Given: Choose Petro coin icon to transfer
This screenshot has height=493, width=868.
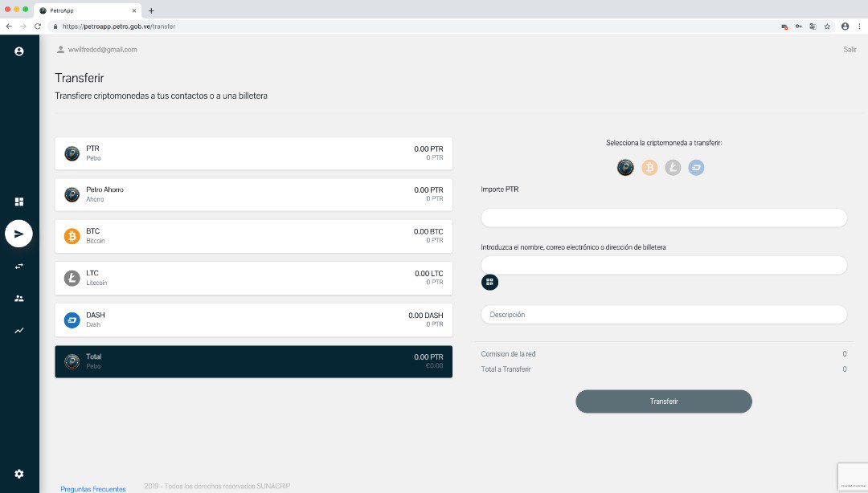Looking at the screenshot, I should coord(625,167).
